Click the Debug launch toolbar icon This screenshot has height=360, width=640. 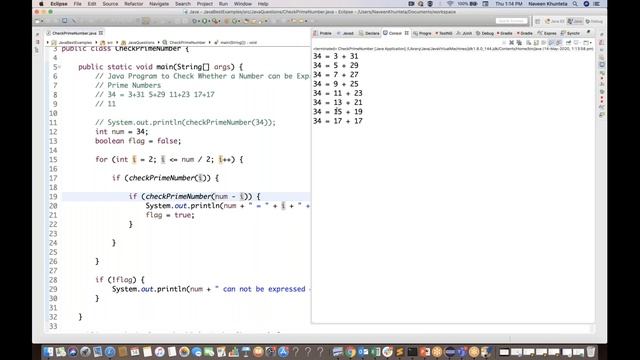(194, 21)
